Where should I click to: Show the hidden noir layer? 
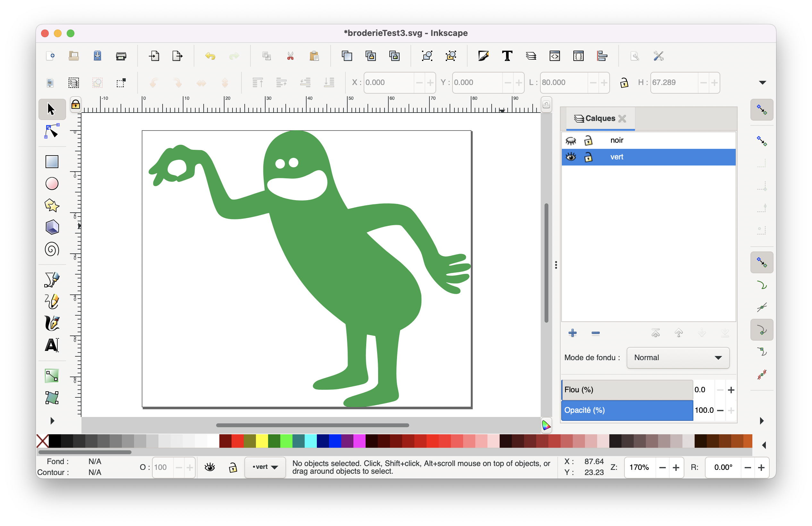[571, 140]
